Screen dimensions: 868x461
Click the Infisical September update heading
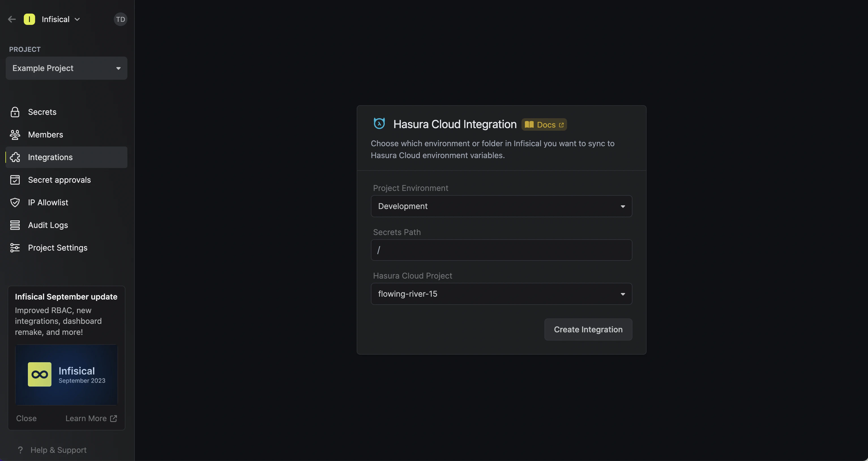click(x=66, y=297)
